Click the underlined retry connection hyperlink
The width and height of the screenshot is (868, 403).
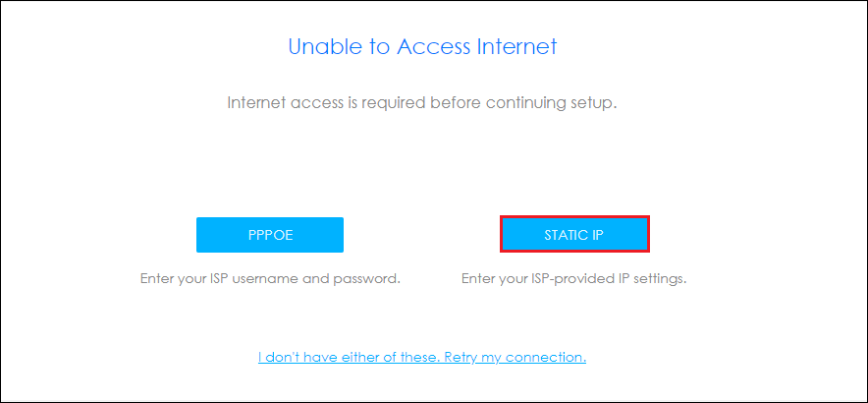(422, 357)
